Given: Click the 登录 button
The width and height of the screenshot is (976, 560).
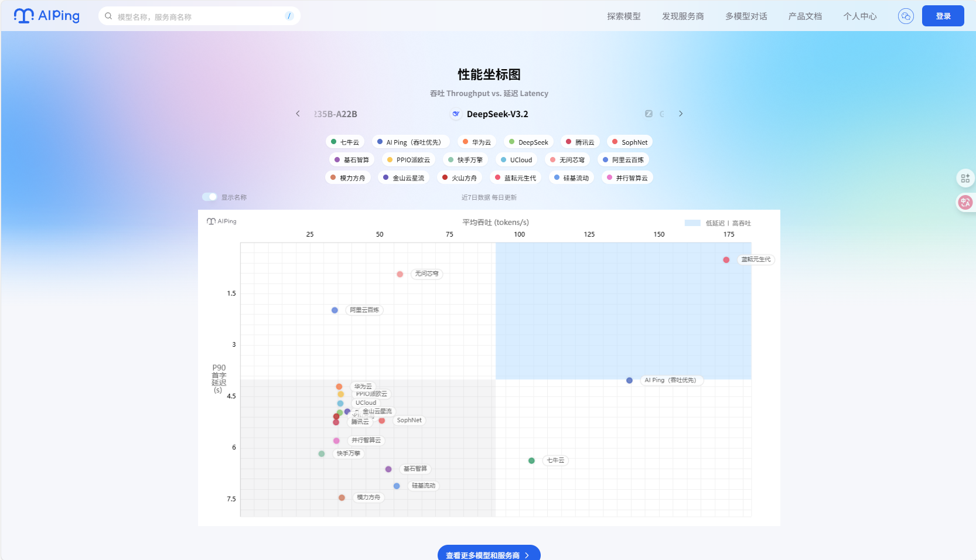Looking at the screenshot, I should pyautogui.click(x=943, y=16).
